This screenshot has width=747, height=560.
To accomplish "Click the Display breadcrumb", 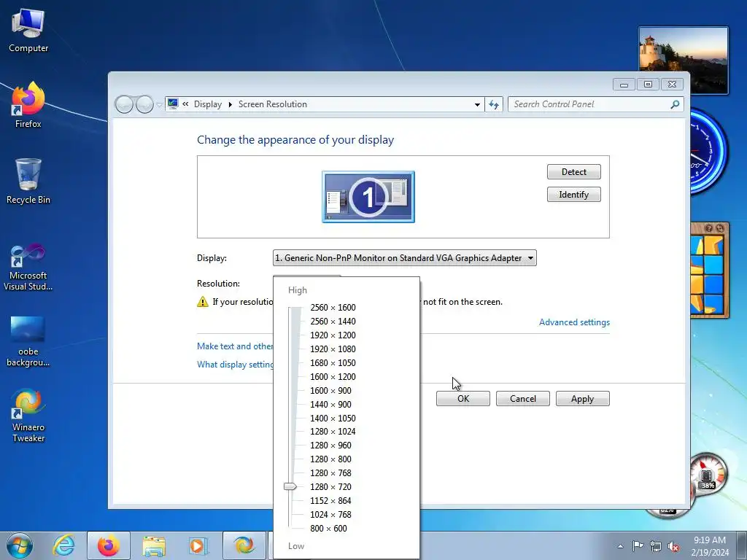I will tap(208, 104).
